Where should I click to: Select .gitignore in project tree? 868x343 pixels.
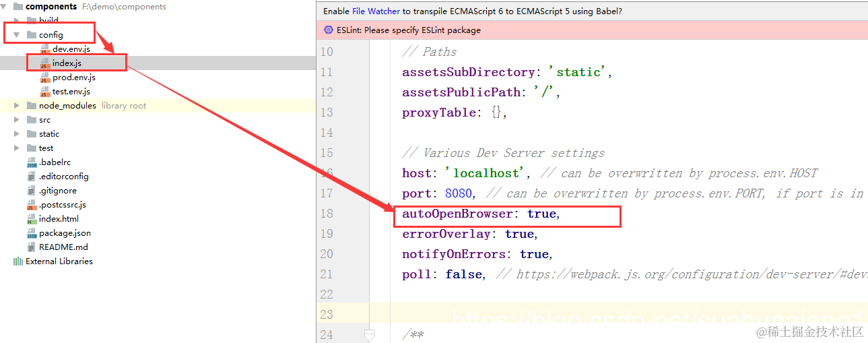pyautogui.click(x=57, y=191)
